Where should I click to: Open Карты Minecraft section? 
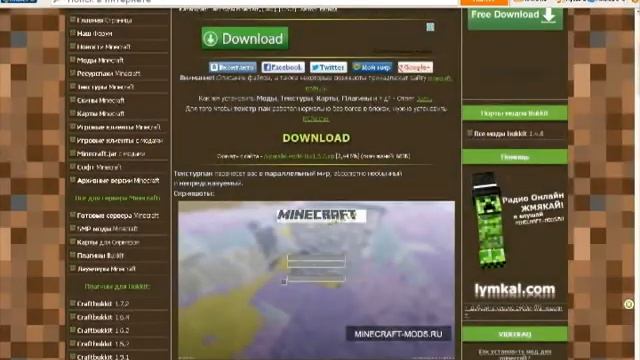(x=100, y=113)
